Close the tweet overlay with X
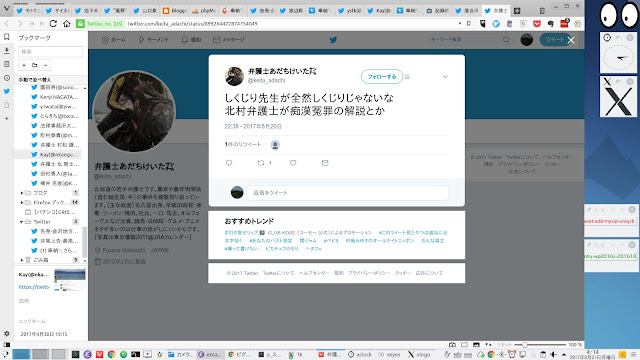The width and height of the screenshot is (640, 360). (571, 40)
